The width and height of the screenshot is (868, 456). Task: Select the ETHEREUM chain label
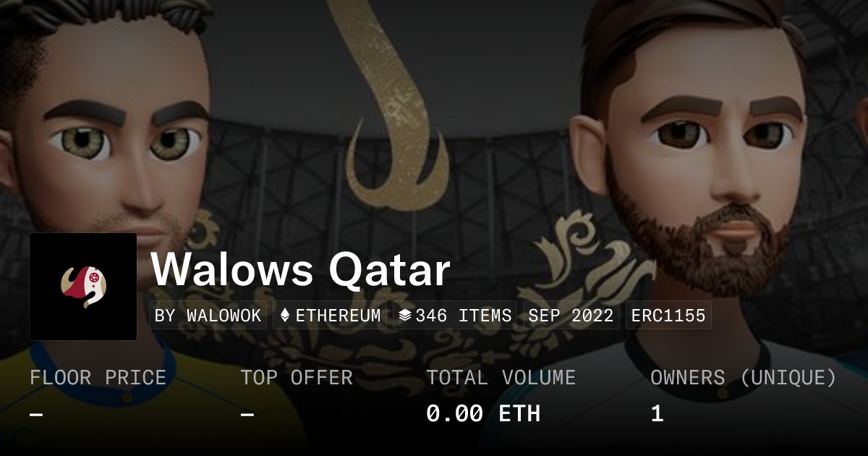(x=338, y=316)
